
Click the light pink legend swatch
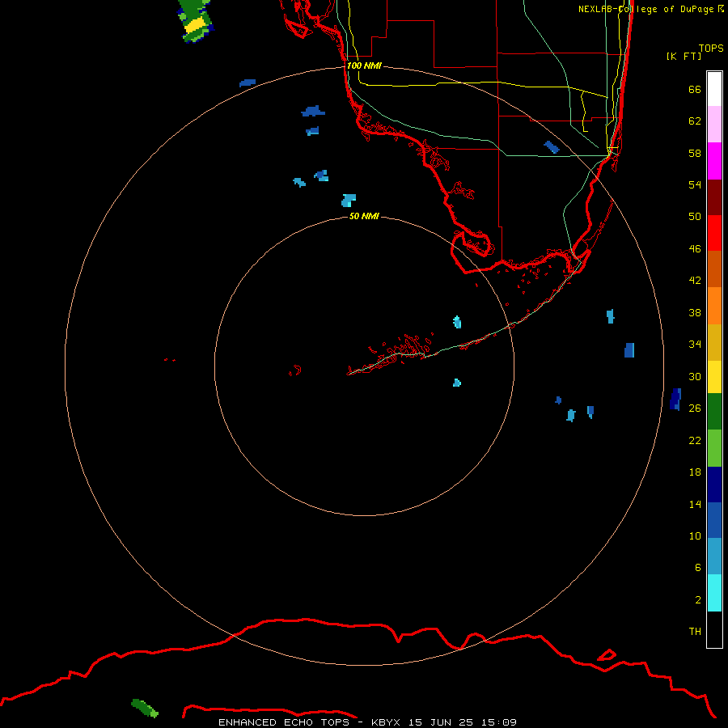pos(714,124)
